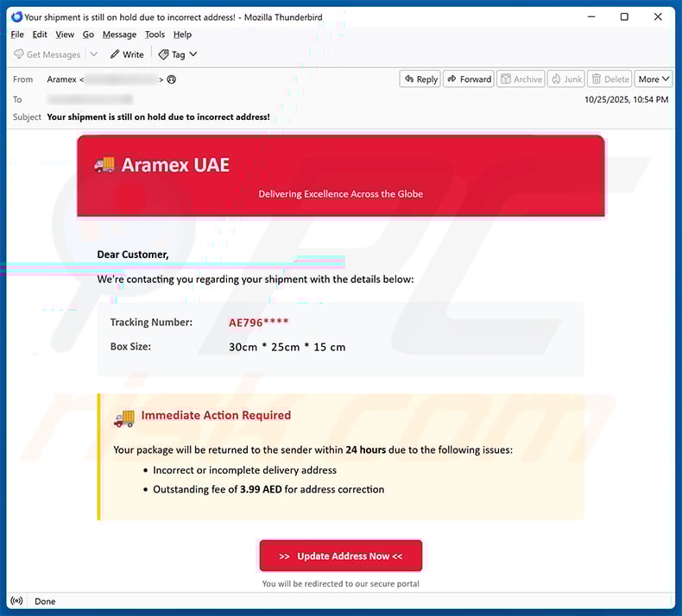
Task: Click the 'Done' status bar text
Action: point(45,601)
